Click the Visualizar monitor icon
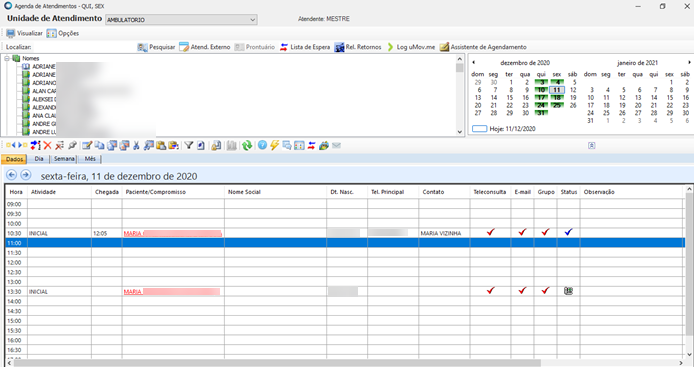The height and width of the screenshot is (367, 694). 11,33
